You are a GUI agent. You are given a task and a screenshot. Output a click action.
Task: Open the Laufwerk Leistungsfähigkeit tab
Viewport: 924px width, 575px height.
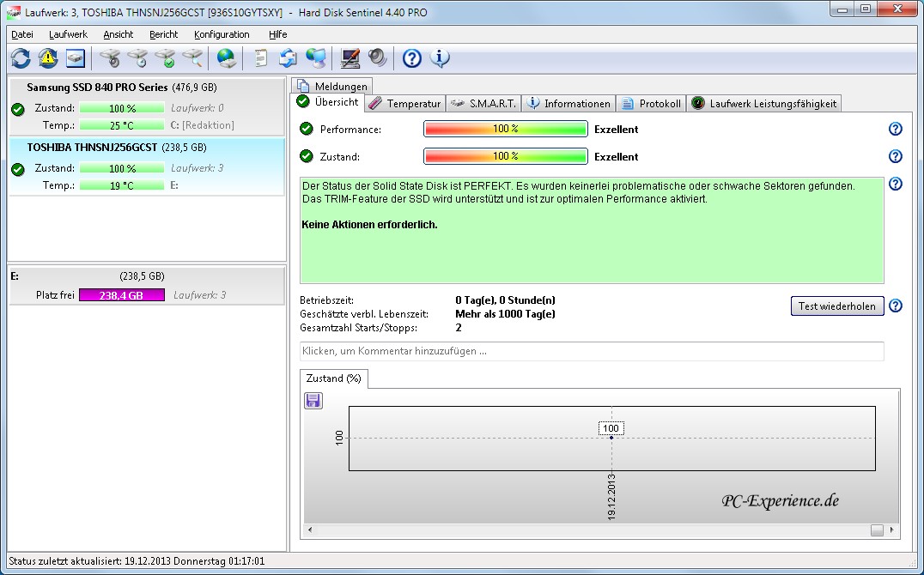click(763, 104)
